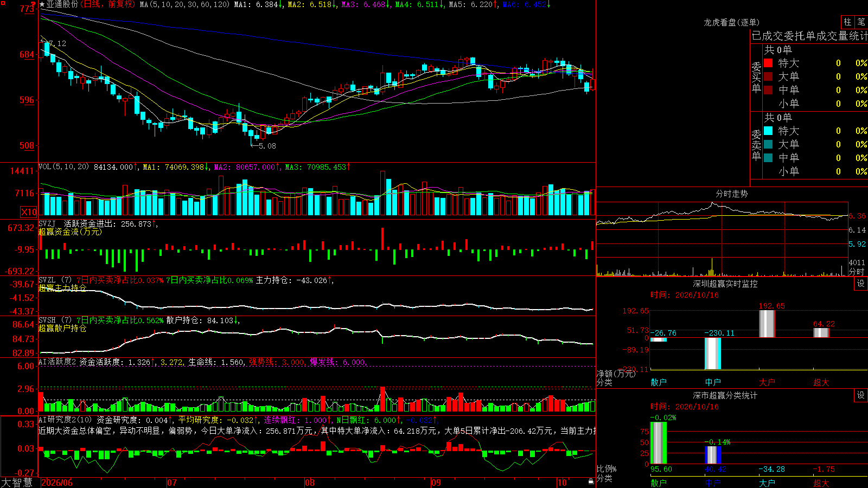Click the 分时走势 panel title
Image resolution: width=868 pixels, height=488 pixels.
click(x=732, y=194)
